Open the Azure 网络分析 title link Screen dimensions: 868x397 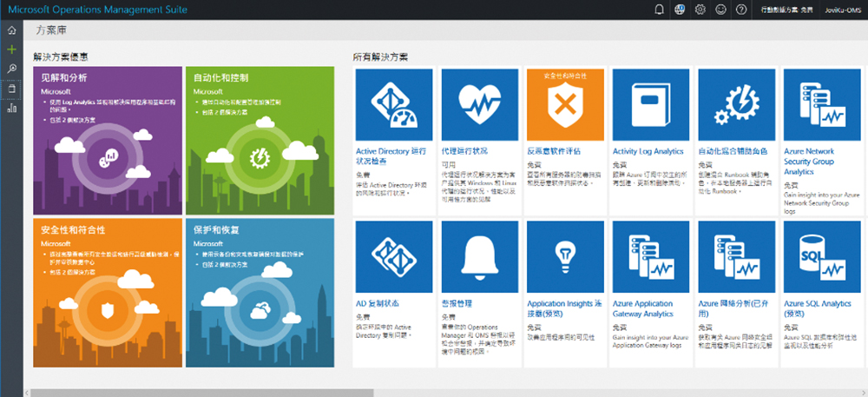coord(734,308)
